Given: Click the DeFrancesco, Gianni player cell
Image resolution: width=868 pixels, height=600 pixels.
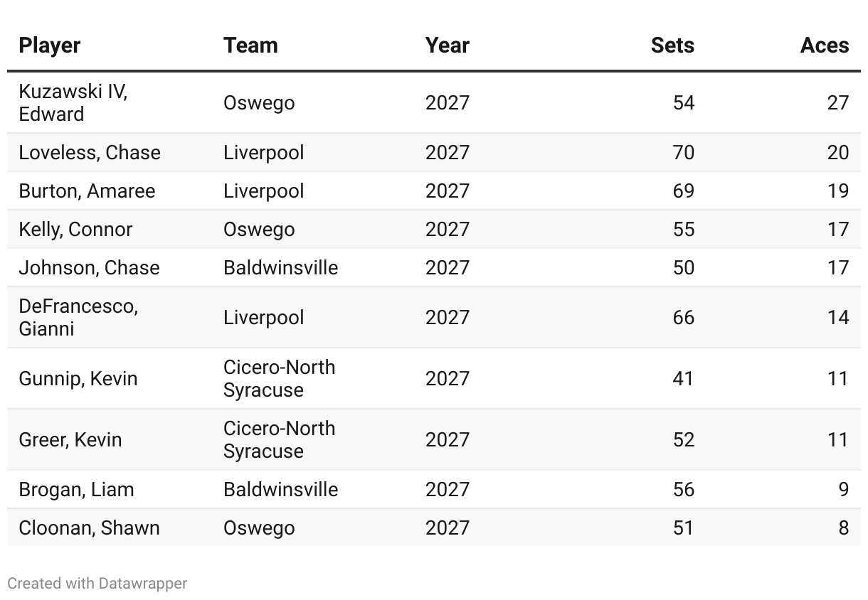Looking at the screenshot, I should (78, 318).
